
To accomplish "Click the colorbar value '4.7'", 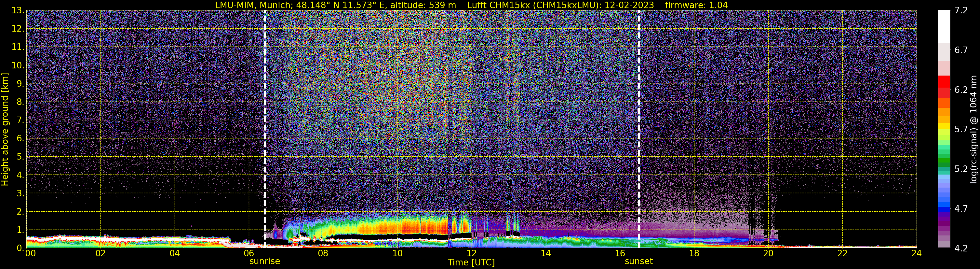I will click(x=961, y=208).
